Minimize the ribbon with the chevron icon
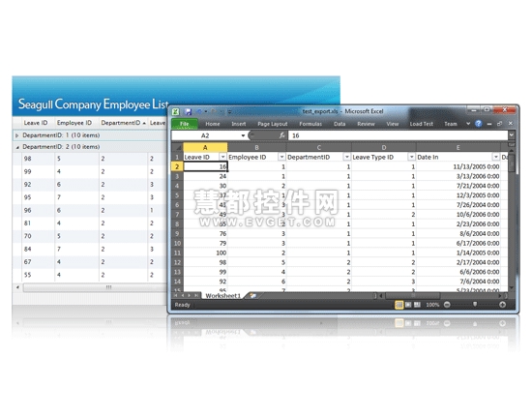 [468, 124]
